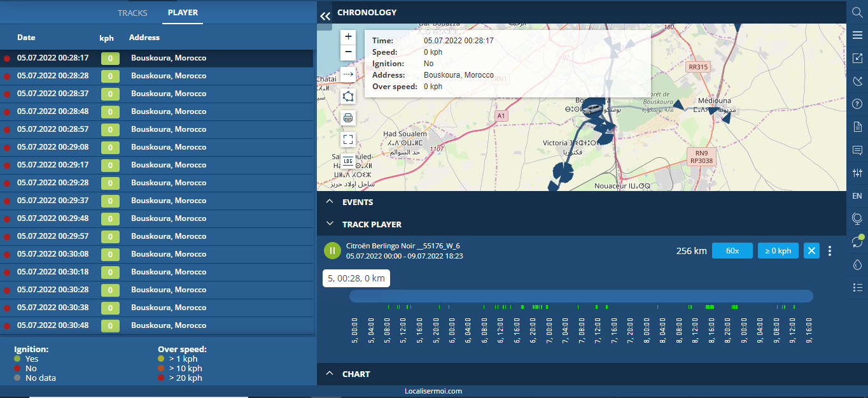
Task: Click the track player timeline bar
Action: (580, 296)
